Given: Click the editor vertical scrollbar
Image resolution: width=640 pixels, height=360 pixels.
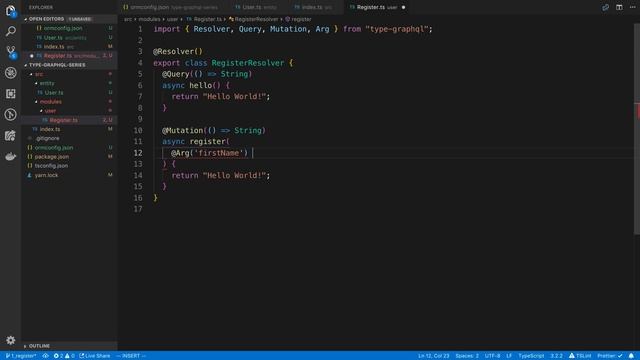Looking at the screenshot, I should [x=637, y=129].
